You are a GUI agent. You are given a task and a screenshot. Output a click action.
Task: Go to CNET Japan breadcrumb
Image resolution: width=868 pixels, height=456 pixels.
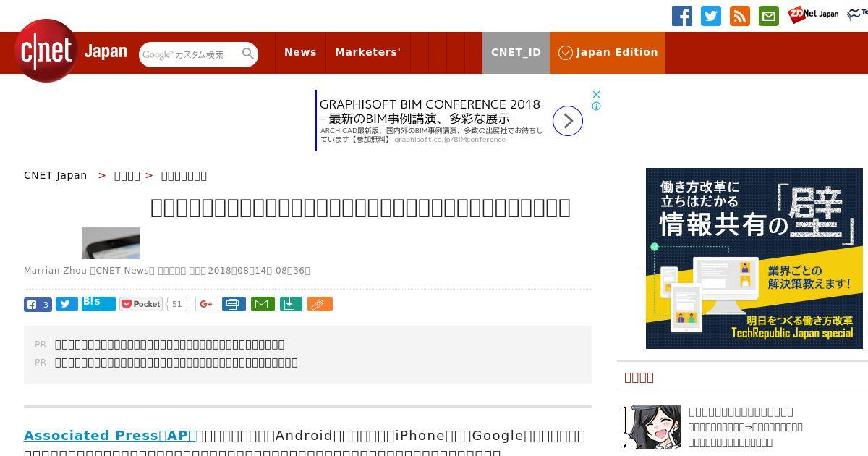55,175
